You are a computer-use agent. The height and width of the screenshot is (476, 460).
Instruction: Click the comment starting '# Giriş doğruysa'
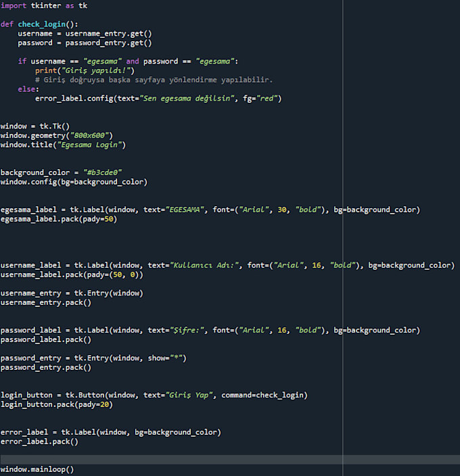154,80
